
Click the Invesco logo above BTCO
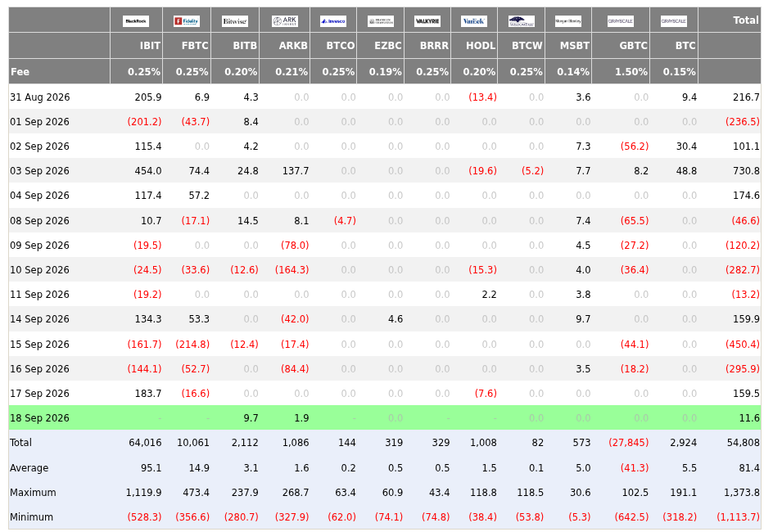pyautogui.click(x=332, y=21)
